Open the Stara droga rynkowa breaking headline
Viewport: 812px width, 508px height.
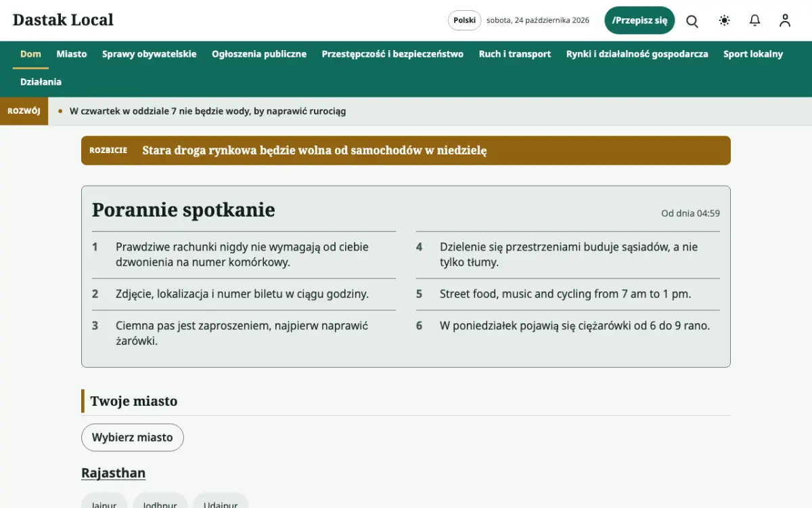point(315,150)
